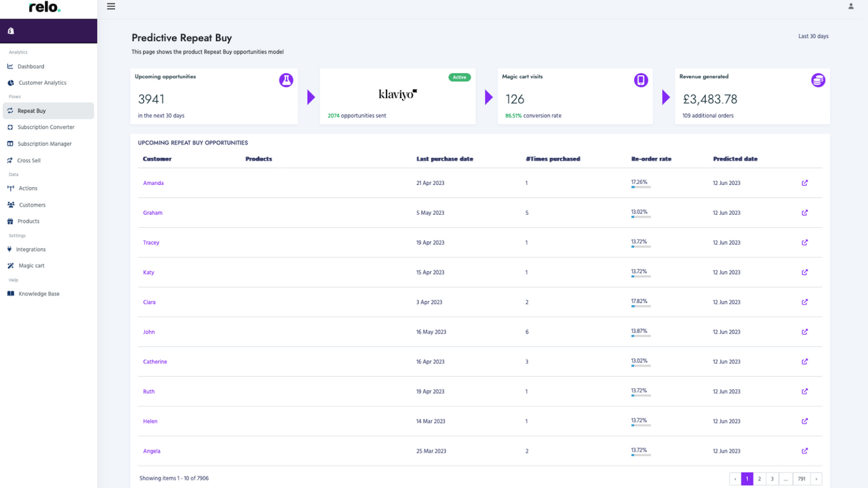Click the Re-order rate column header
This screenshot has width=868, height=488.
pyautogui.click(x=652, y=159)
